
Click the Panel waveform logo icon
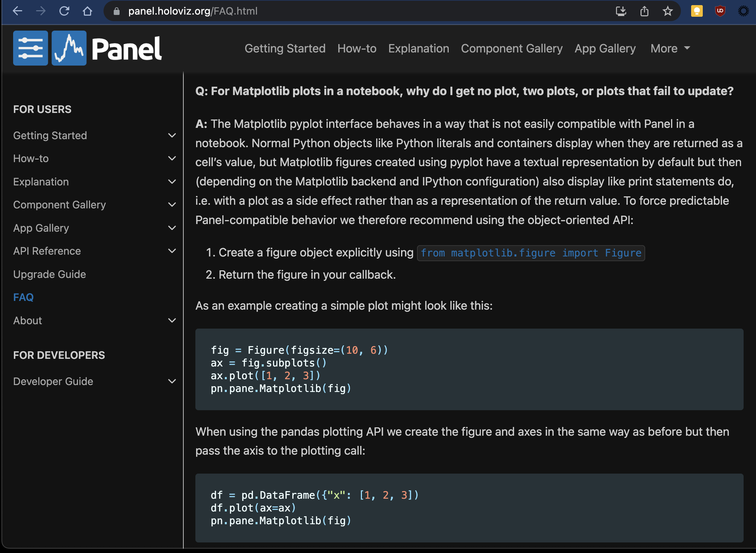[69, 48]
